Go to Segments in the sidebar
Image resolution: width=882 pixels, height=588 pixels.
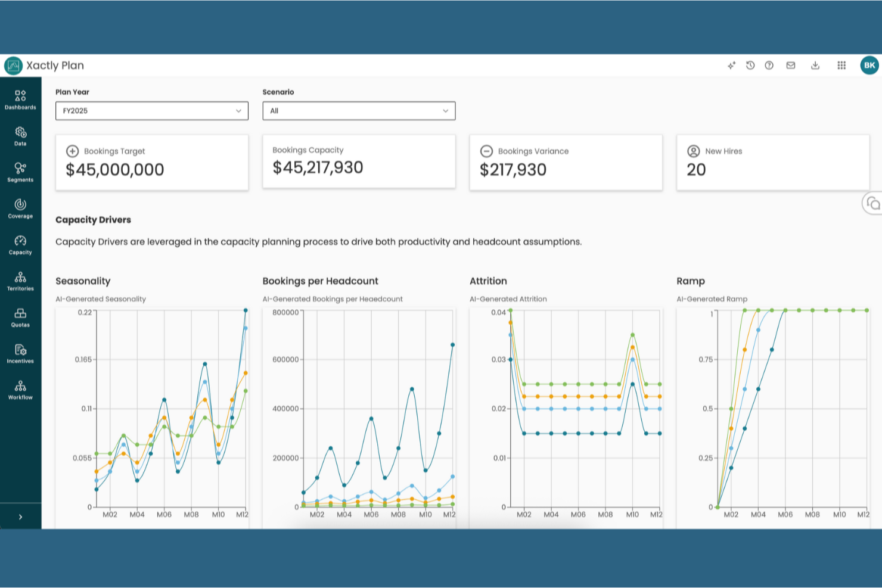coord(20,172)
